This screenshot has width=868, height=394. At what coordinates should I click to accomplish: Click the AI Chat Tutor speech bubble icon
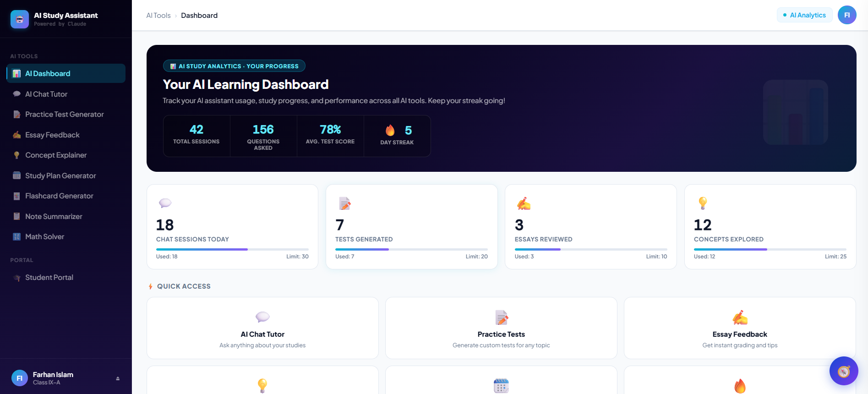17,94
